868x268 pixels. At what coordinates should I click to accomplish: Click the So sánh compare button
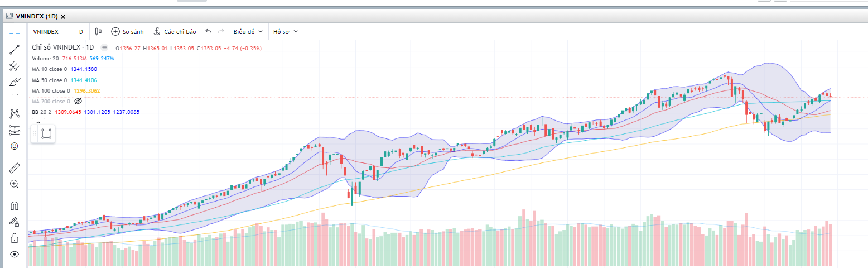(x=128, y=32)
